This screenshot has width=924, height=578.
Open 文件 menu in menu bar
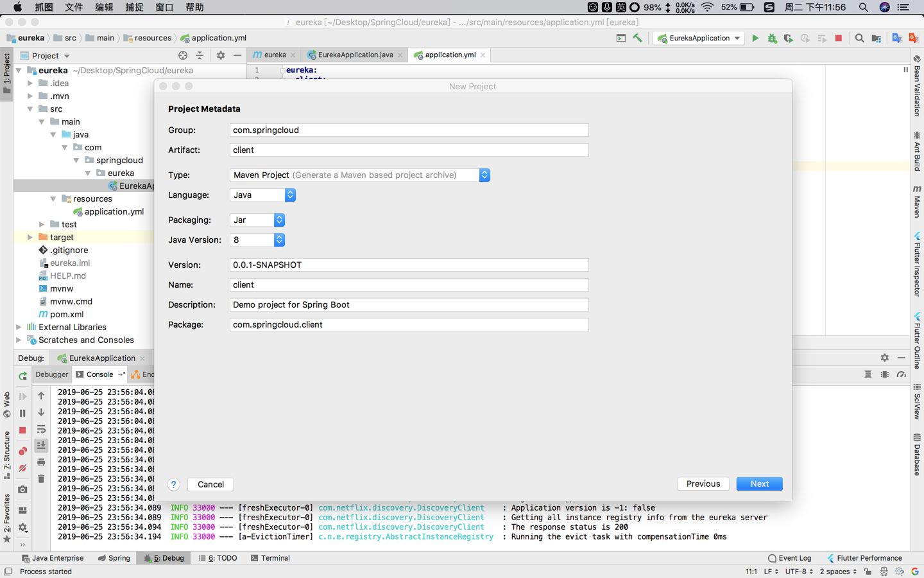click(x=74, y=7)
